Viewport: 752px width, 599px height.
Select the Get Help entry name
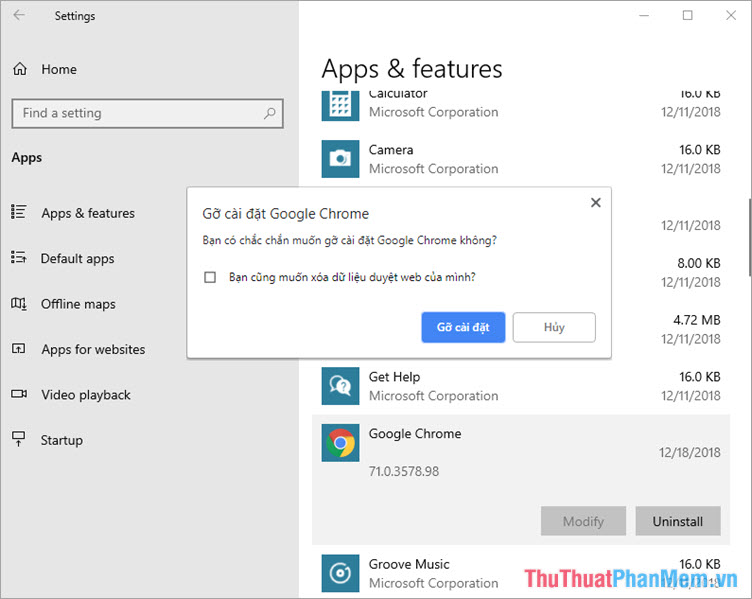(394, 377)
